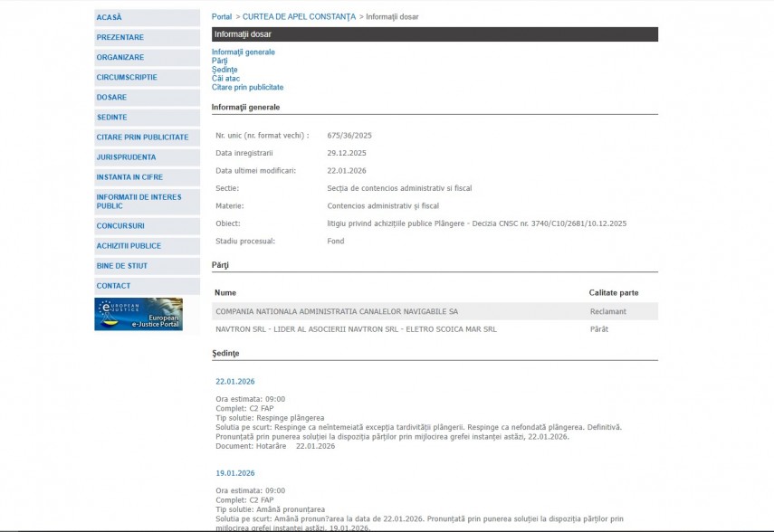Open the 19.01.2026 session date link

pyautogui.click(x=235, y=472)
